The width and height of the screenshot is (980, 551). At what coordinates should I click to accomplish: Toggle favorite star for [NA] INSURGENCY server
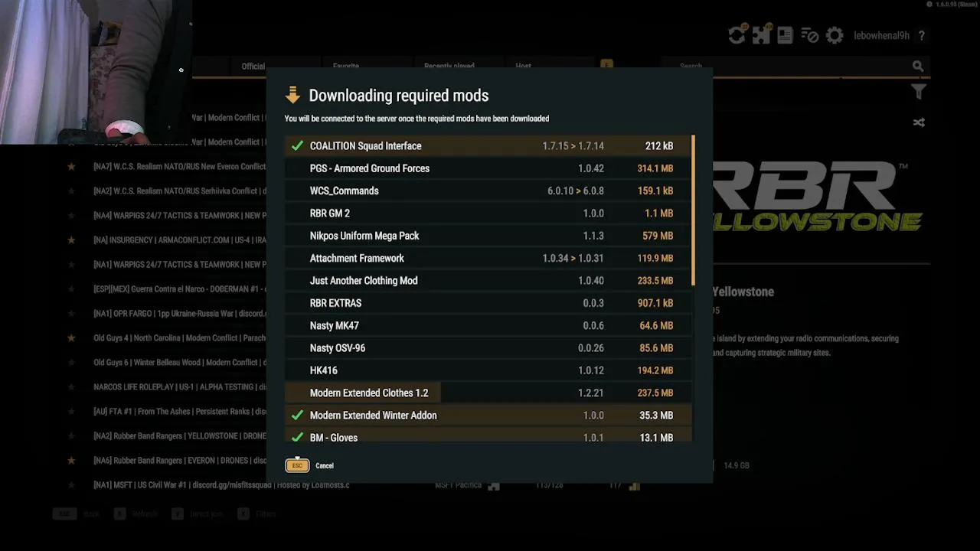tap(71, 240)
